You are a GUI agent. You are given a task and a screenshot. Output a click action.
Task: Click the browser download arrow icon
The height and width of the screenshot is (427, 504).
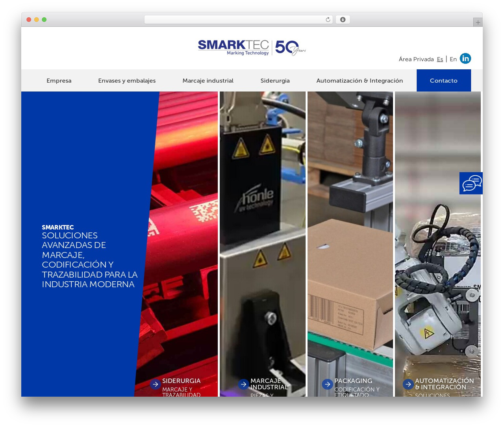click(x=343, y=20)
